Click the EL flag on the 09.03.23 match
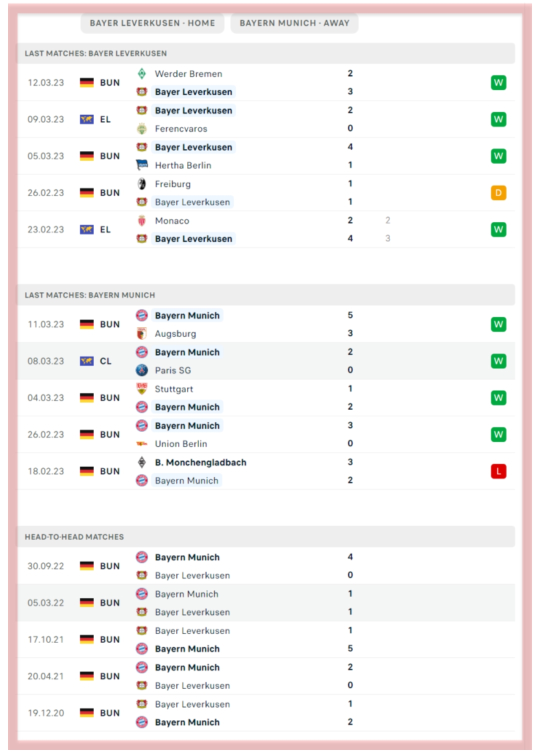 [x=87, y=119]
